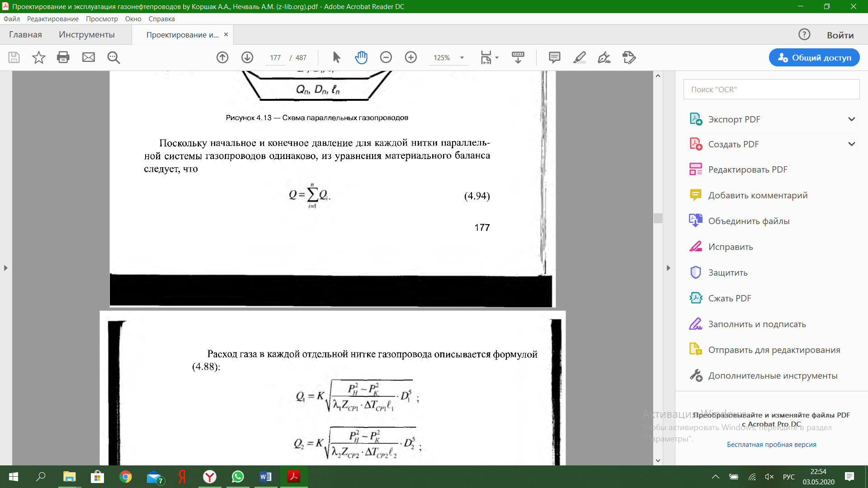Zoom in with the plus icon

tap(410, 57)
